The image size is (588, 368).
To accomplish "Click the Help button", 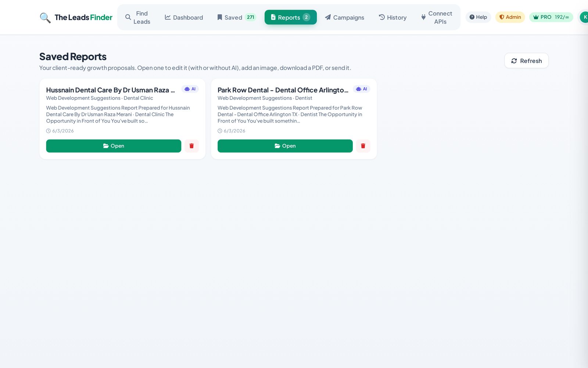I will [478, 17].
